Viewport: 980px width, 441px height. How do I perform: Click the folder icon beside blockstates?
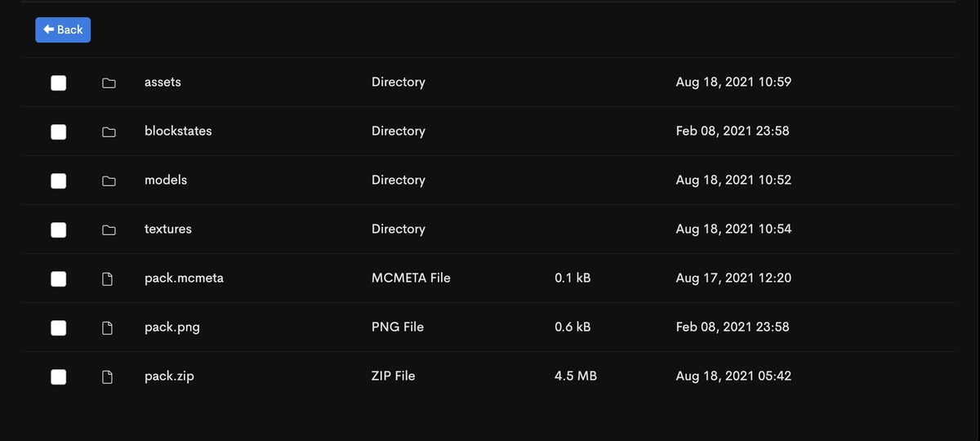(108, 131)
